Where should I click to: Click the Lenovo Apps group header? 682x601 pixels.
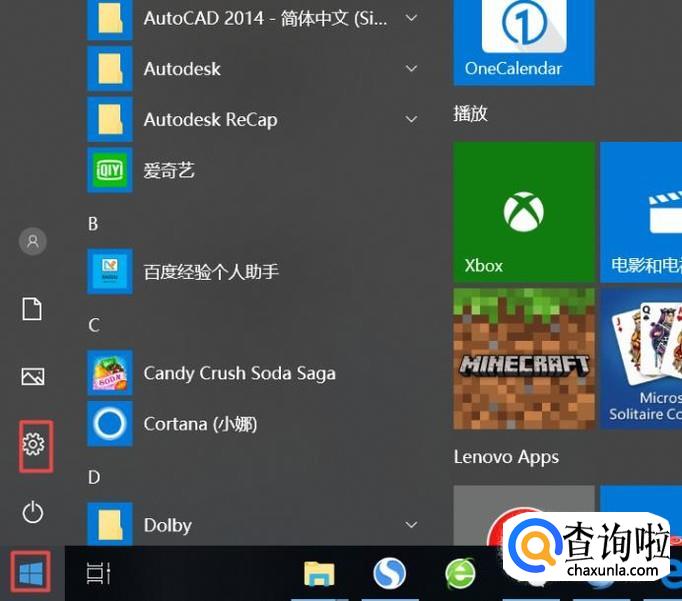point(506,457)
